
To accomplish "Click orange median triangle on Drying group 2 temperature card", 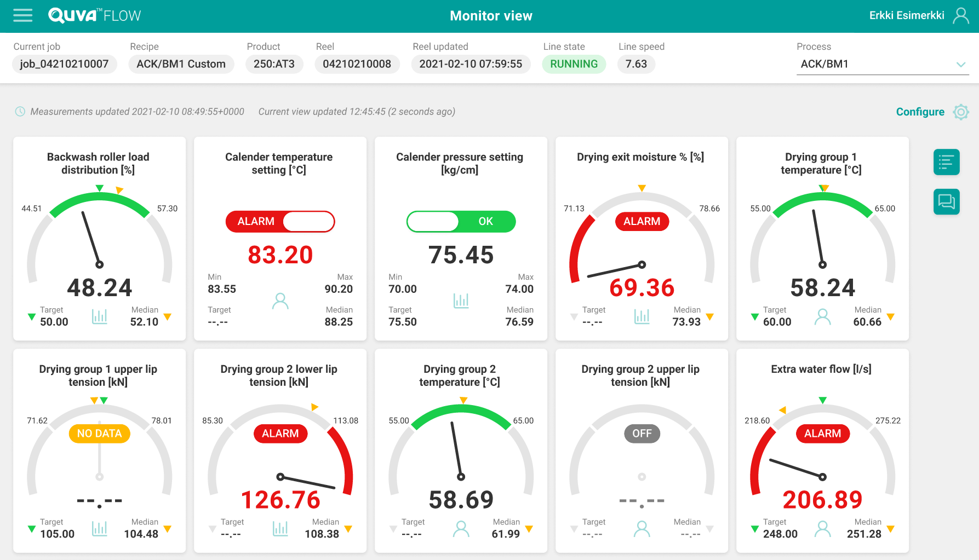I will pos(529,529).
